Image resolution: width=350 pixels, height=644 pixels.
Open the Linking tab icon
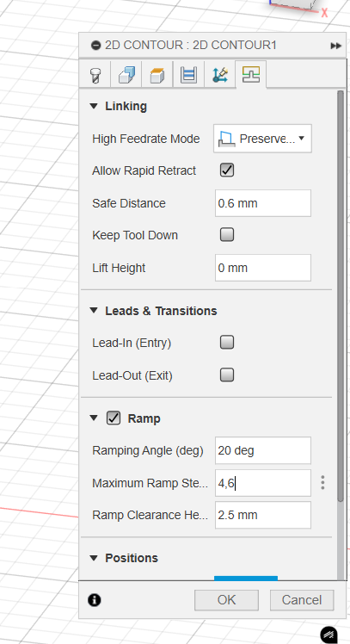tap(251, 74)
